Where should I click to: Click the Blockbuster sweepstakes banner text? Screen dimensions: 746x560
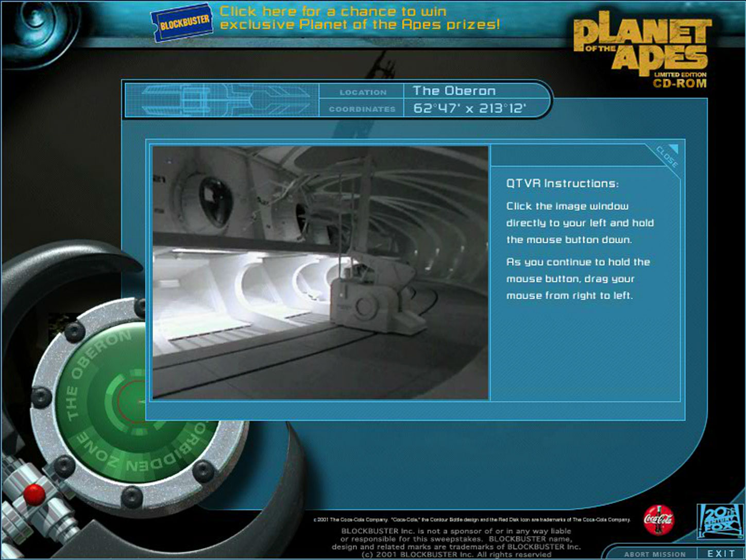[x=360, y=18]
